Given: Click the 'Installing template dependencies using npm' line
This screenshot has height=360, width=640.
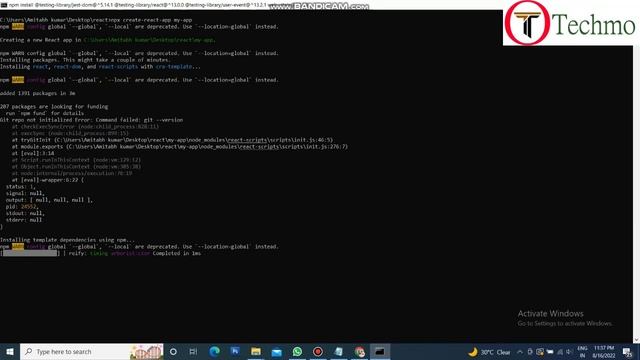Looking at the screenshot, I should 67,240.
